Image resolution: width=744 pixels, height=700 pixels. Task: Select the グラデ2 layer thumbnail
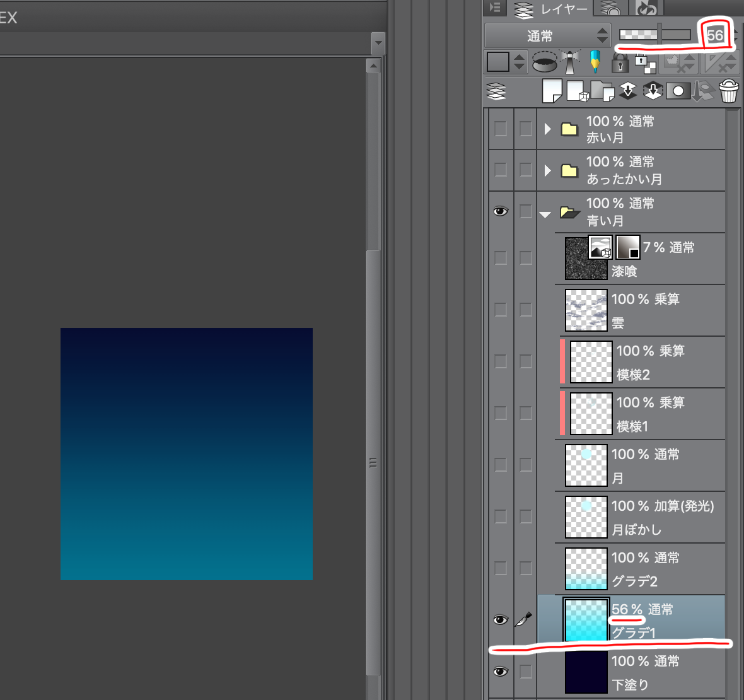tap(586, 568)
